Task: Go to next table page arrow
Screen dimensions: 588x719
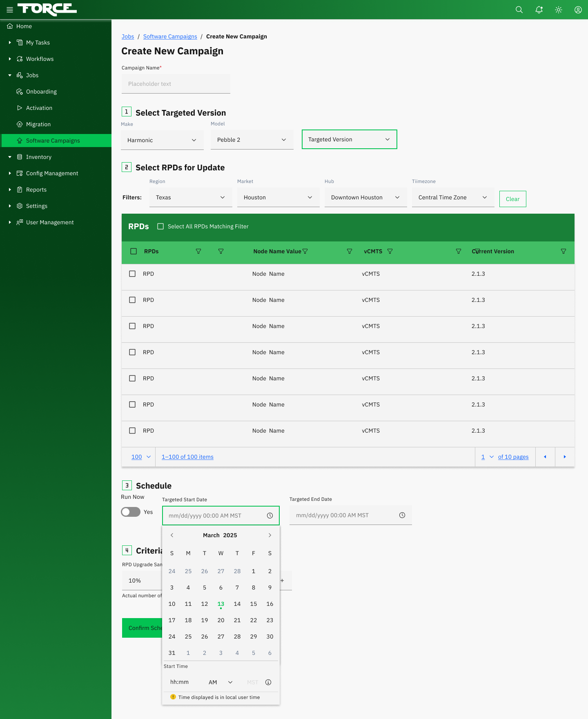Action: click(x=565, y=457)
